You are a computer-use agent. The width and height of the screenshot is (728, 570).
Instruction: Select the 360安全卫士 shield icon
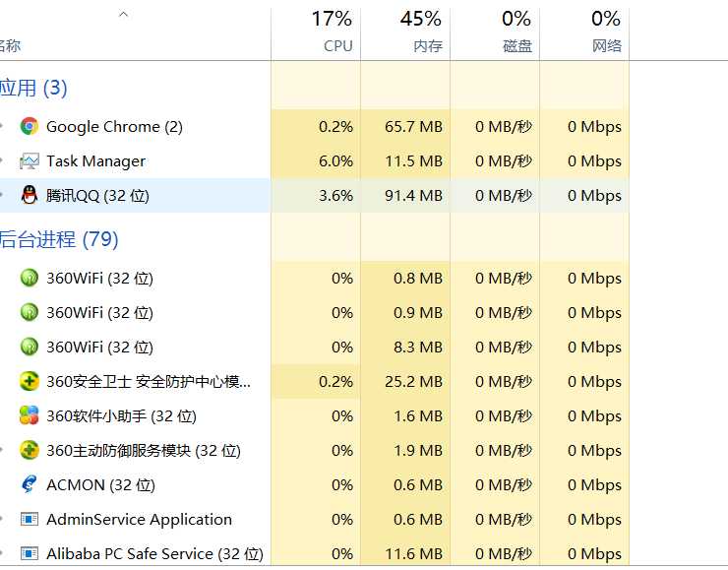[x=30, y=381]
